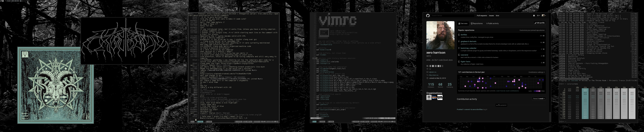Switch to the Public activity tab
Viewport: 644px width, 132px height.
[x=492, y=24]
